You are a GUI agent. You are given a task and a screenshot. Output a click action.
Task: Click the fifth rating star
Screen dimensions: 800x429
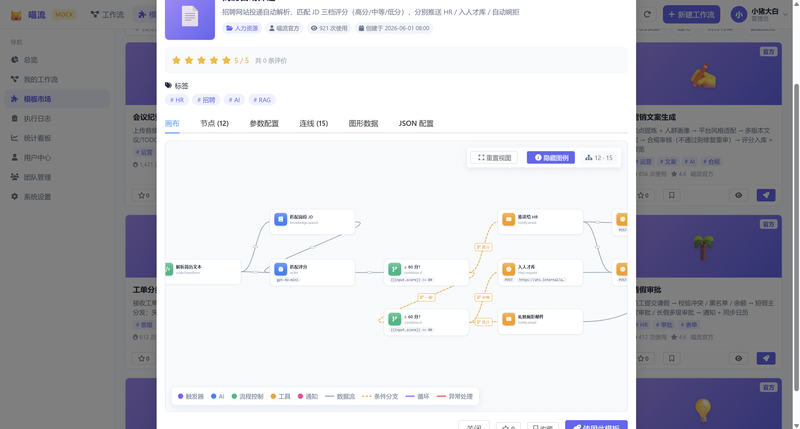pyautogui.click(x=226, y=60)
